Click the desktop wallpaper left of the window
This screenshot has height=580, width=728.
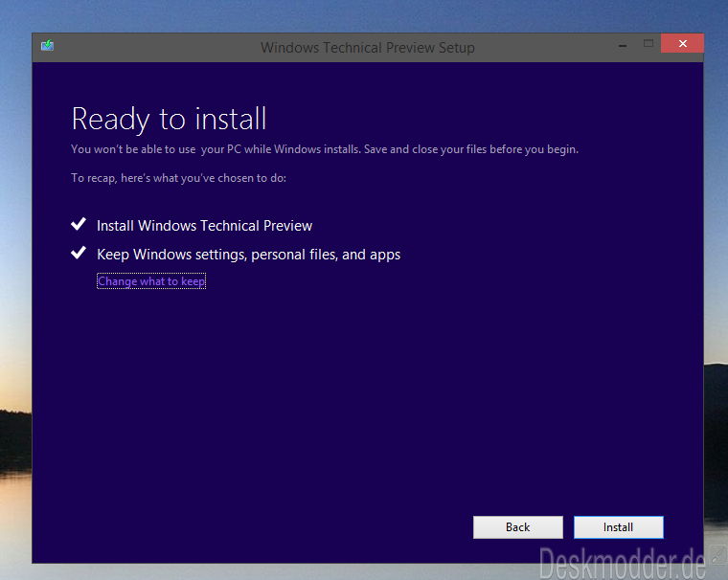[x=14, y=287]
